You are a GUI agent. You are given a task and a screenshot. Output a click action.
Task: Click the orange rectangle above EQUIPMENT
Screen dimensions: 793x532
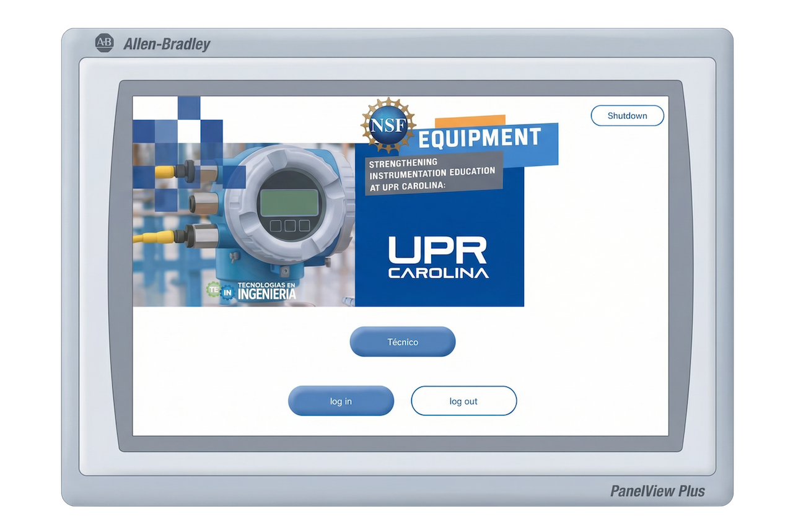[470, 121]
